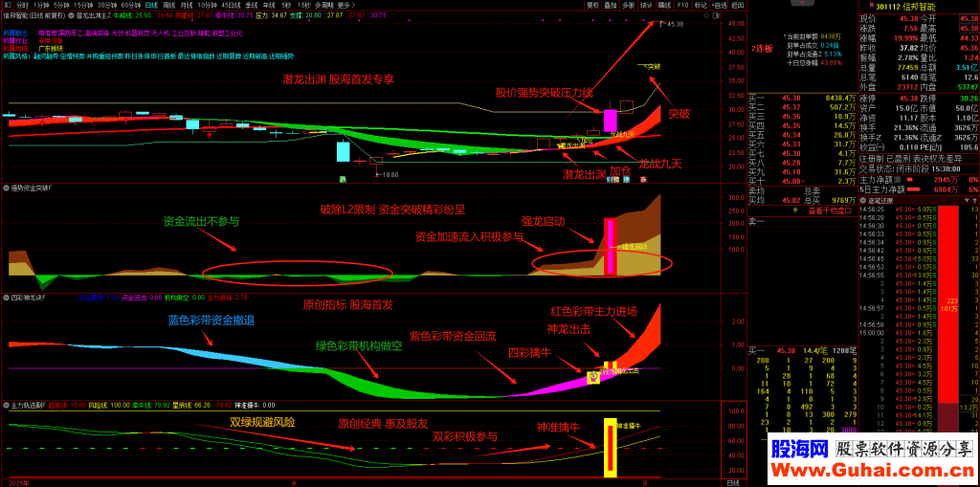Open the indicator dropdown beside 信邦智能(日线 前复权)
The height and width of the screenshot is (487, 980).
click(71, 15)
